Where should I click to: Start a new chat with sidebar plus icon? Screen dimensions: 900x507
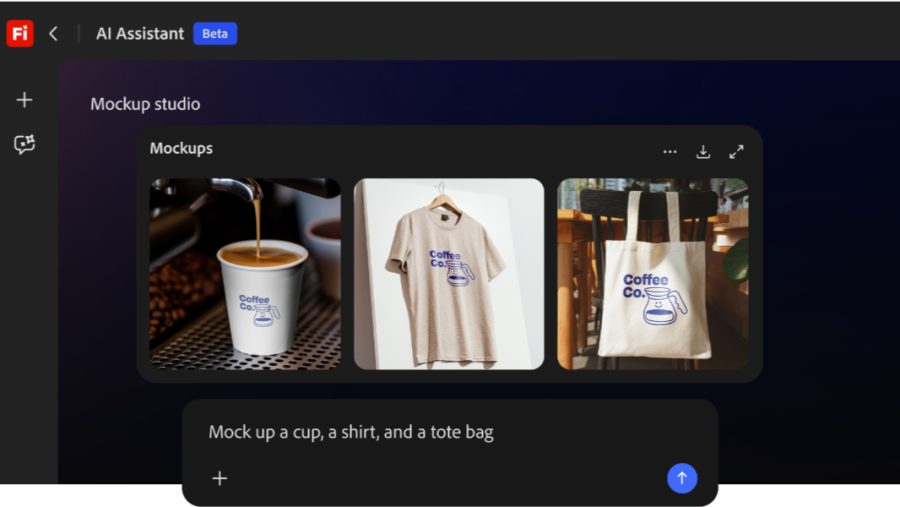pyautogui.click(x=24, y=100)
